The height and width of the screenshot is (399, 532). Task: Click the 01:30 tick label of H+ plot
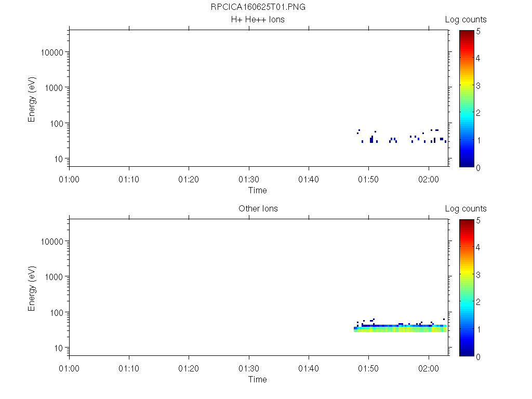tap(249, 179)
